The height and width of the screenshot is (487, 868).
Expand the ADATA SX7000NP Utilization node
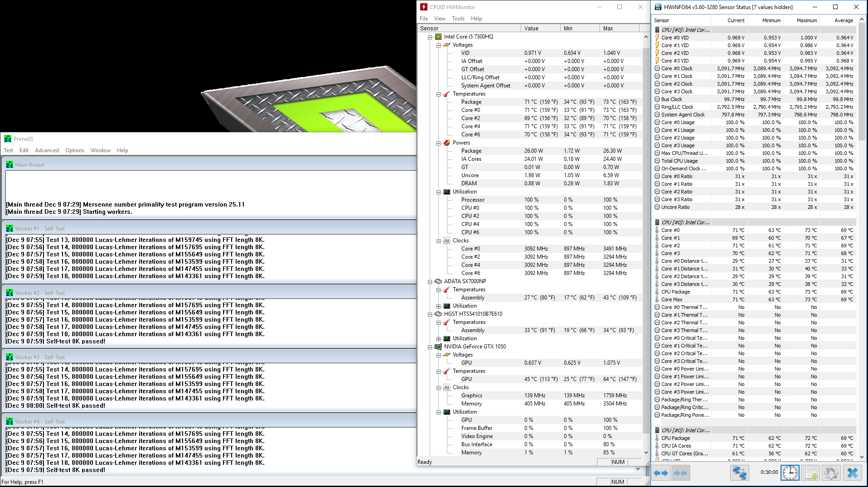pos(439,306)
